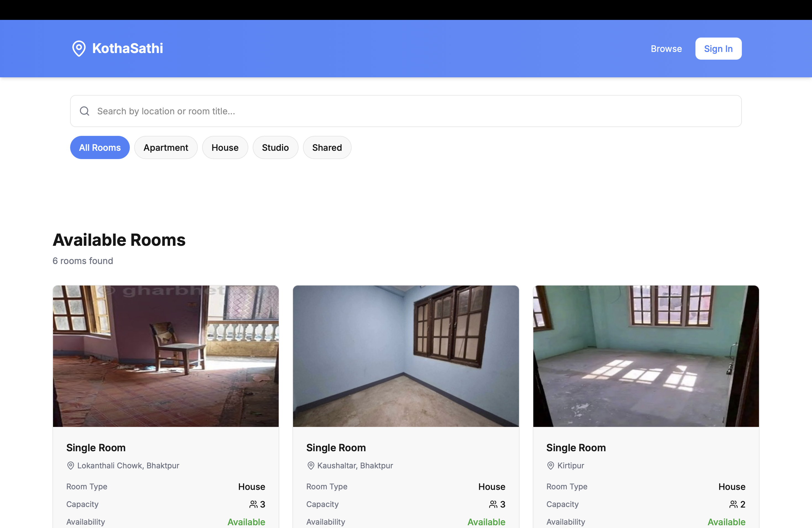Click the search magnifier icon

[84, 111]
